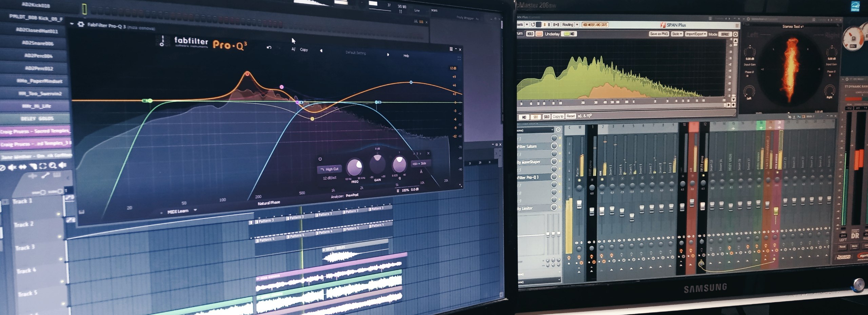Go to the next Pro-Q 3 preset
868x315 pixels.
point(388,54)
